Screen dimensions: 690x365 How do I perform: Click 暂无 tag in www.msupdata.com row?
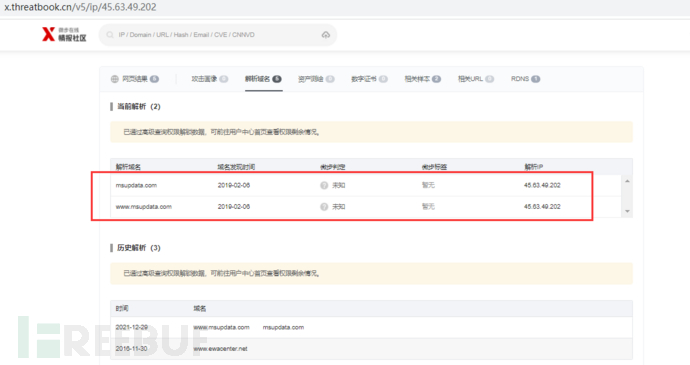coord(428,206)
